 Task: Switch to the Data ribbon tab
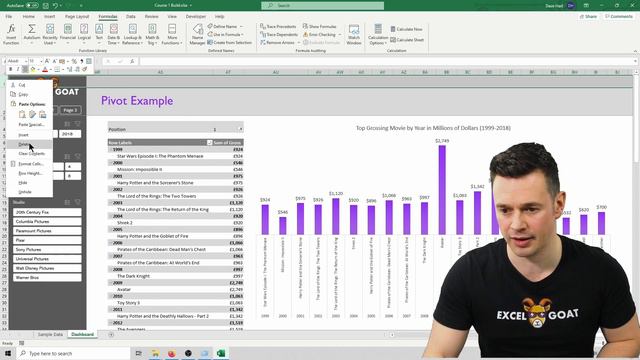(x=131, y=16)
